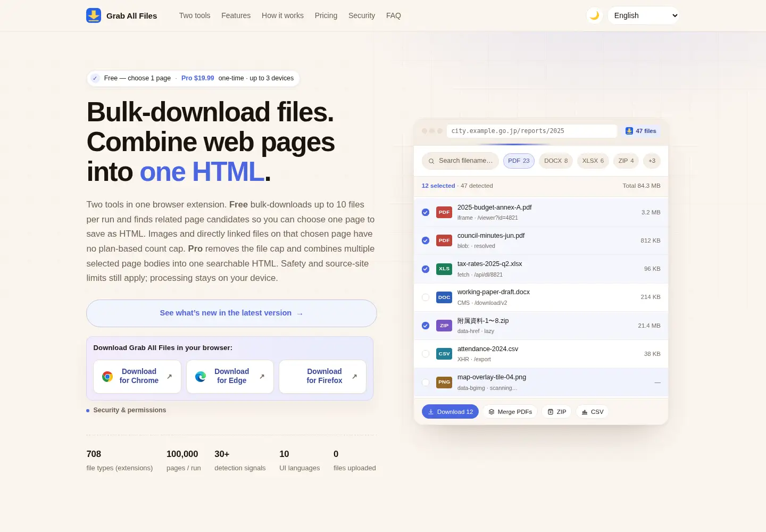Click file name tax-rates-2025-q2.xlsx
The image size is (766, 532).
pos(489,264)
